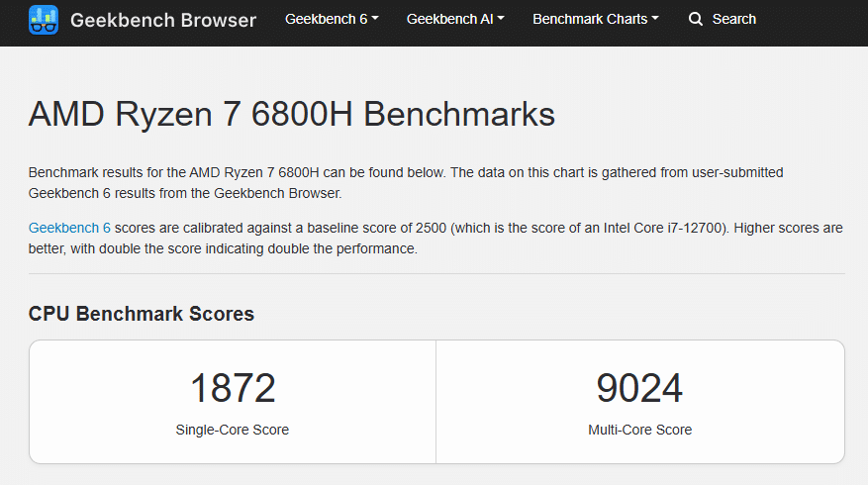The width and height of the screenshot is (868, 485).
Task: Click the CPU Benchmark Scores heading
Action: point(142,314)
